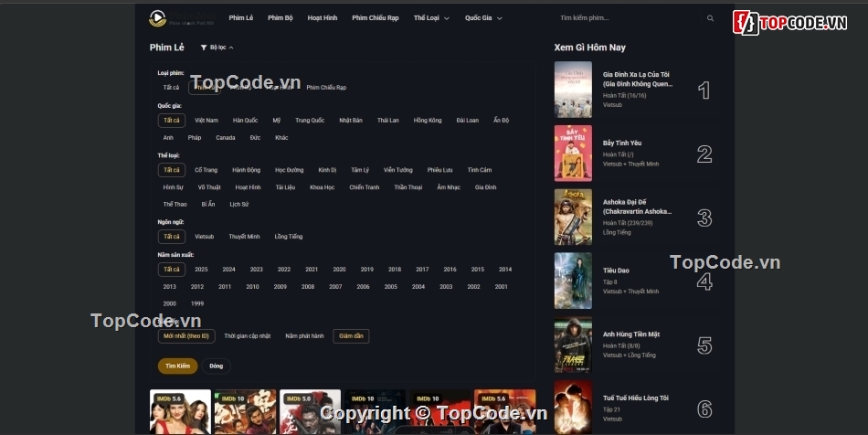Open Gia Đình Xa Lạ Của Tôi poster

[573, 90]
